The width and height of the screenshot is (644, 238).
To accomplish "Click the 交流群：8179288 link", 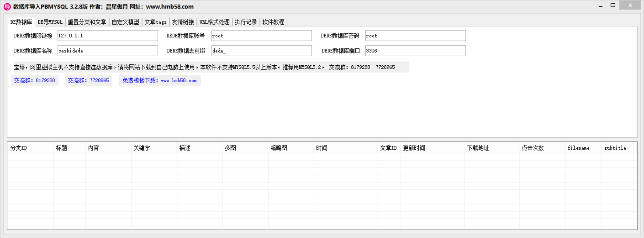I will (x=35, y=81).
